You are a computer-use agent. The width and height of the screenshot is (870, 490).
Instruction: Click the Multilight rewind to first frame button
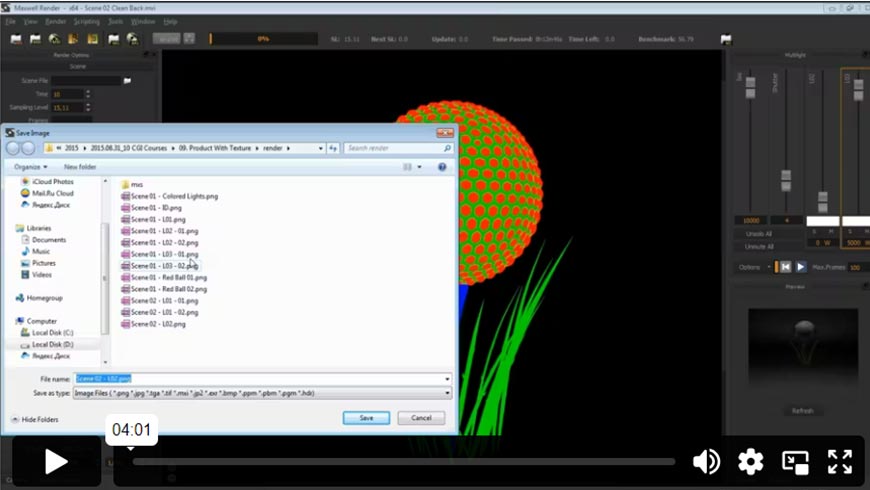786,267
